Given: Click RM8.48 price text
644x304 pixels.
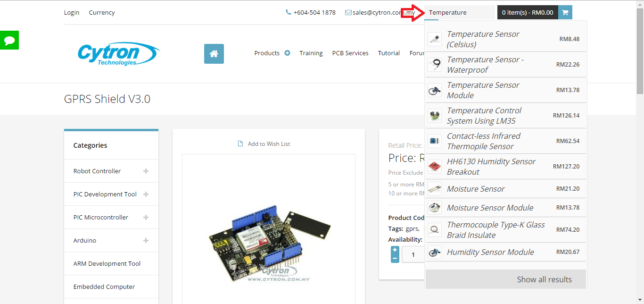Looking at the screenshot, I should pyautogui.click(x=570, y=39).
